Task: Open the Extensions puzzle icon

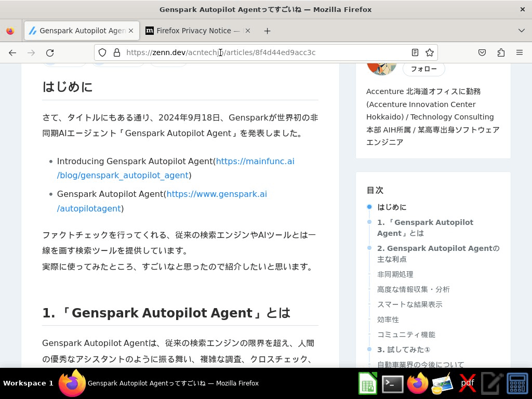Action: 501,52
